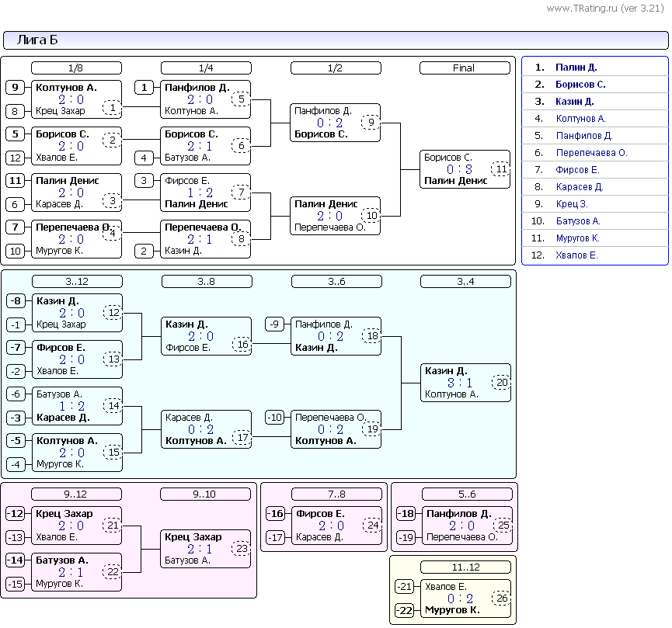Open the 3..4 round header
Image resolution: width=672 pixels, height=628 pixels.
[465, 282]
